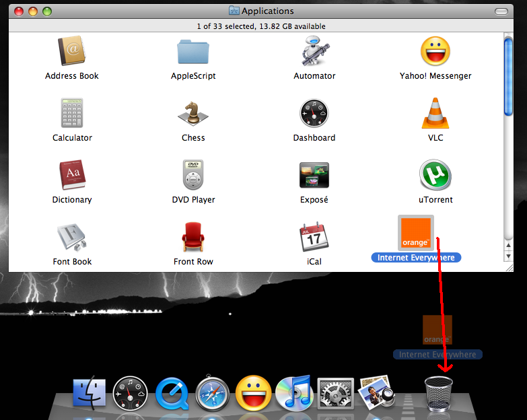Close the Applications window with red button
This screenshot has width=527, height=420.
click(19, 11)
